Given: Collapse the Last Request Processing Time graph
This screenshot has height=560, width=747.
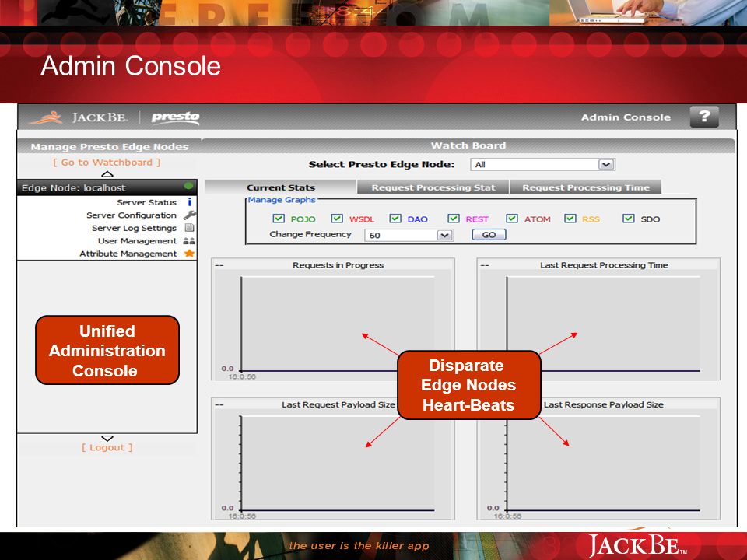Looking at the screenshot, I should pyautogui.click(x=485, y=265).
